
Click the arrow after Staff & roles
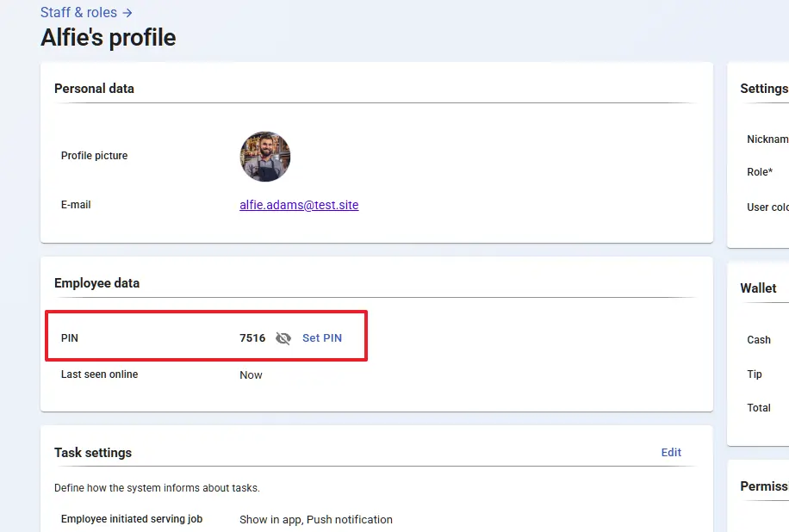(127, 13)
